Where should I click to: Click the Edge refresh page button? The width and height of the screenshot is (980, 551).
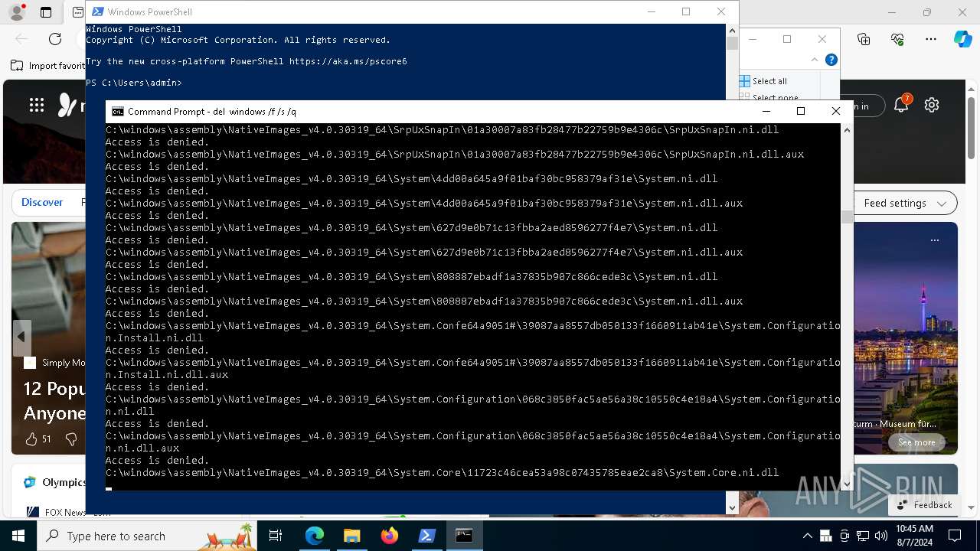pos(55,39)
